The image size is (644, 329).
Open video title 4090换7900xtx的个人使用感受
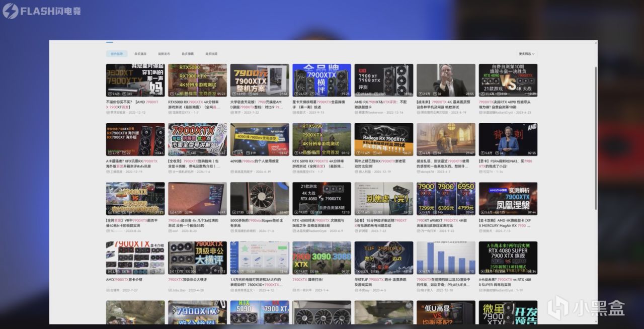pyautogui.click(x=254, y=161)
